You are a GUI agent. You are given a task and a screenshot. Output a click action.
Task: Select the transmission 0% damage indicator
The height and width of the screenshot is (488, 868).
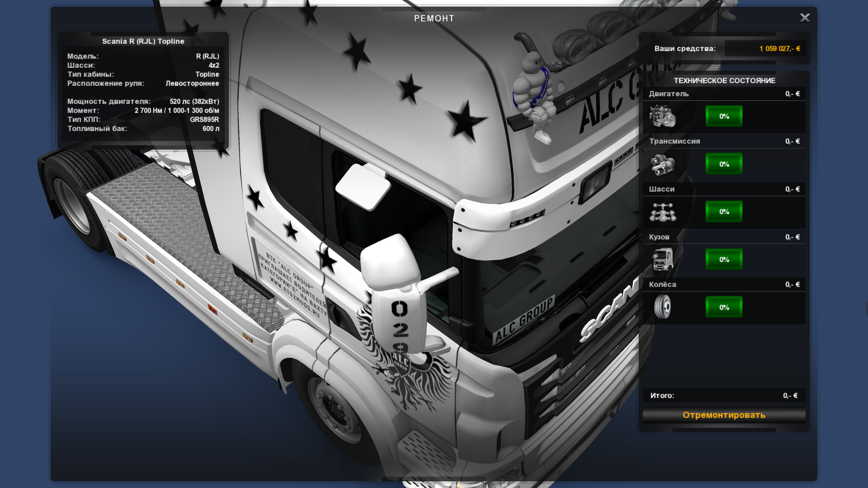tap(724, 164)
